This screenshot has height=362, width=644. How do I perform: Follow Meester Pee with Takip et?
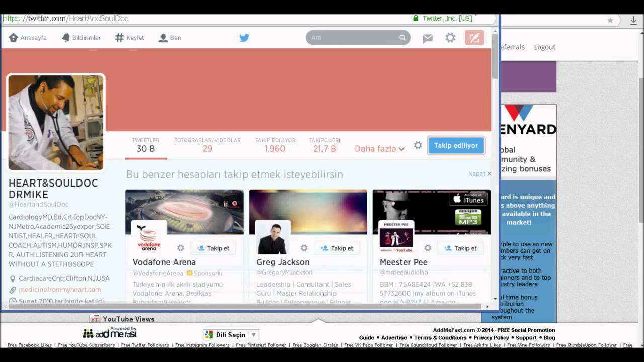tap(461, 248)
